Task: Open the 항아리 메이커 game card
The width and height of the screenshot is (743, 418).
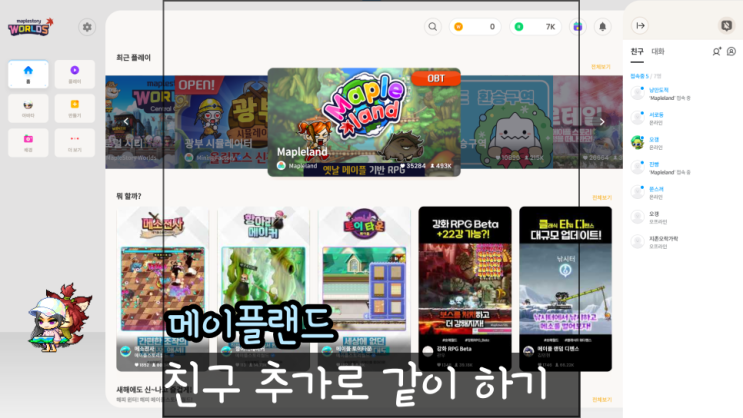Action: (x=263, y=289)
